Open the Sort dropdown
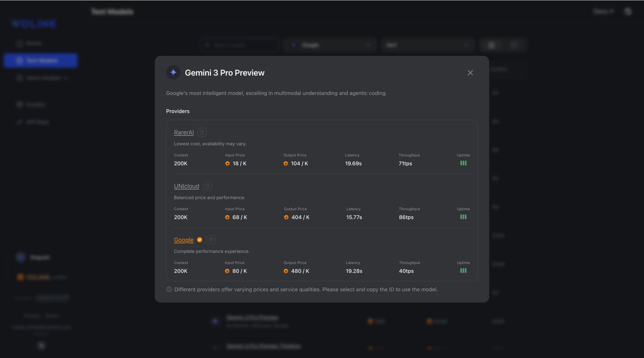This screenshot has height=358, width=644. click(x=428, y=46)
